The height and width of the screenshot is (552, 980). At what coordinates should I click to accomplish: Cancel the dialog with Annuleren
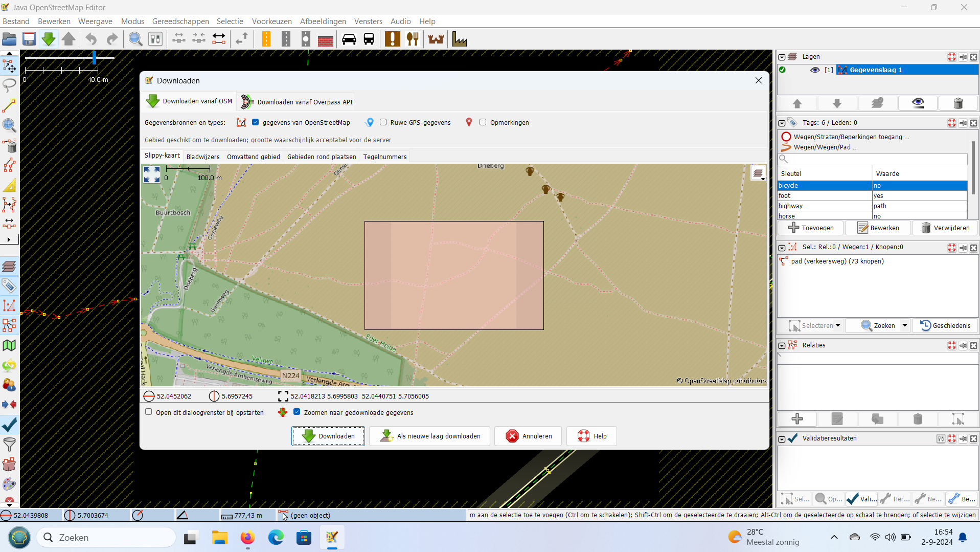[528, 436]
